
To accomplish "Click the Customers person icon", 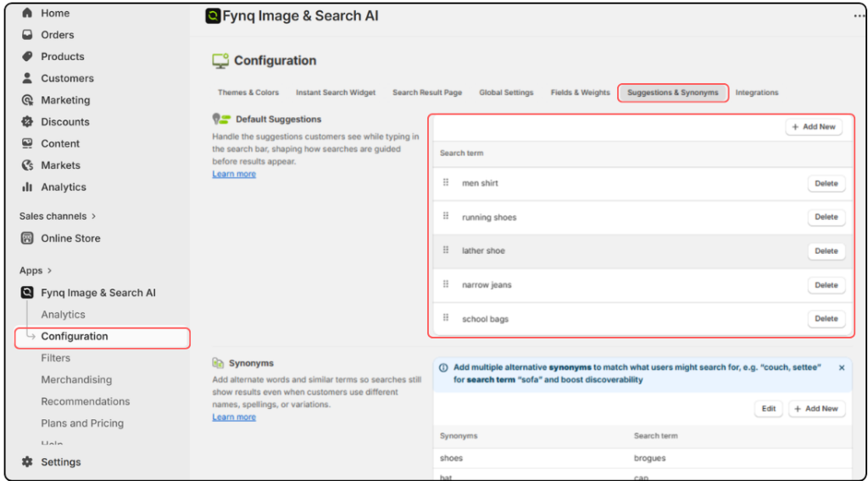I will click(27, 78).
